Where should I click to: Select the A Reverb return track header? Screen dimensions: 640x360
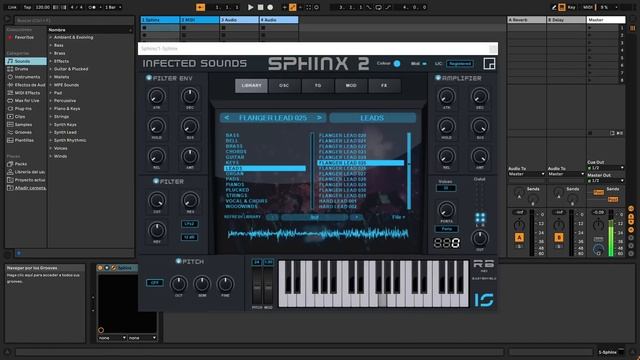[527, 20]
